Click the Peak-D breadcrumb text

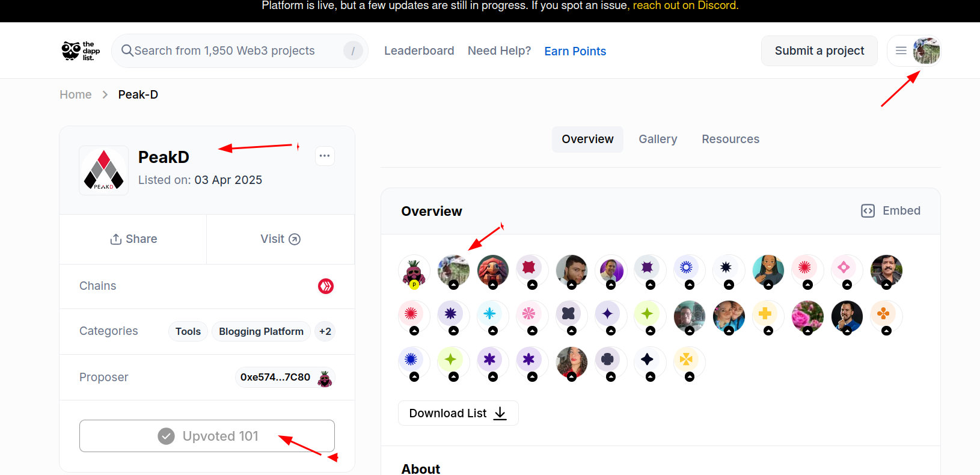138,95
